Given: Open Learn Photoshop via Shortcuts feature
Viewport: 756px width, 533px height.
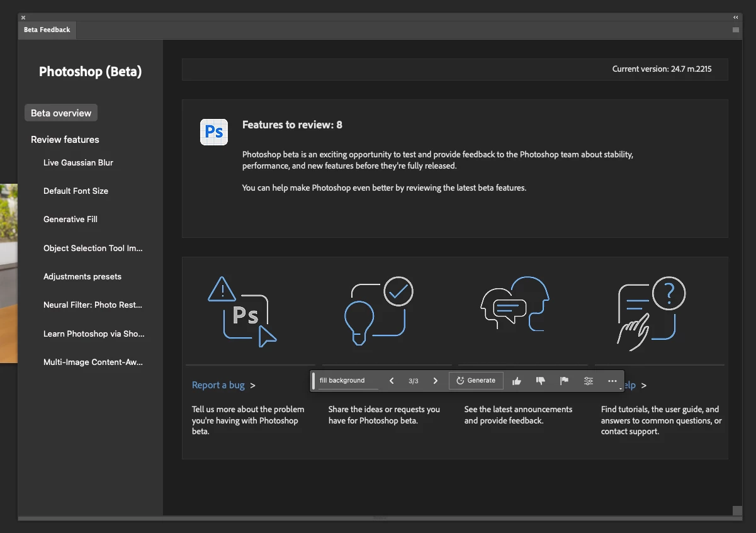Looking at the screenshot, I should 94,334.
